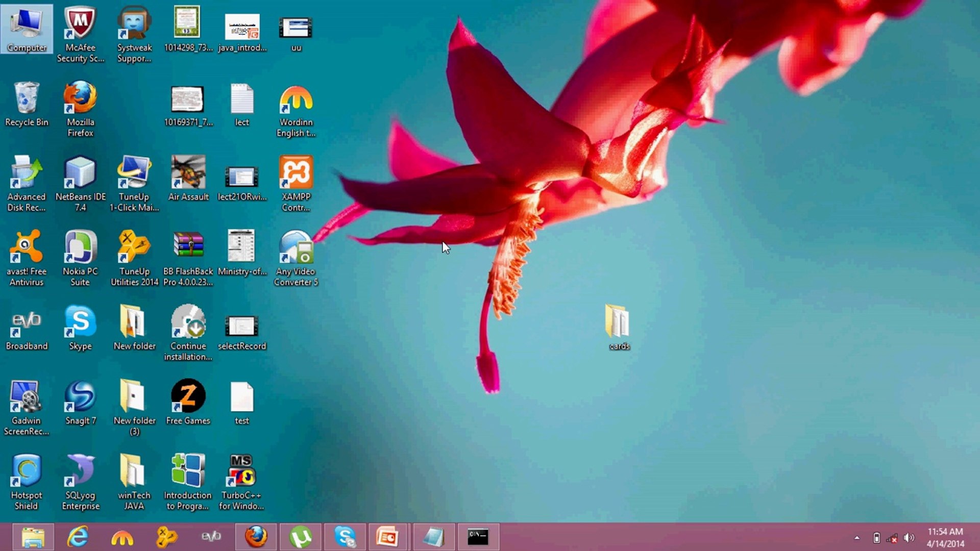Switch to command prompt window in taskbar
The image size is (980, 551).
point(478,537)
